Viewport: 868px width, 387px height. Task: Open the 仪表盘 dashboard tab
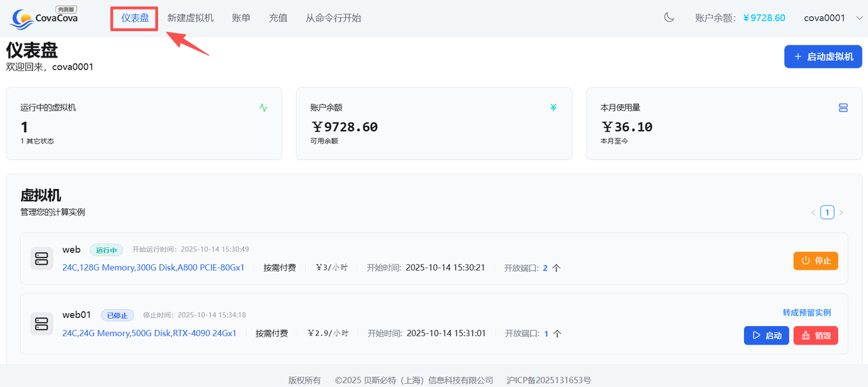coord(135,18)
